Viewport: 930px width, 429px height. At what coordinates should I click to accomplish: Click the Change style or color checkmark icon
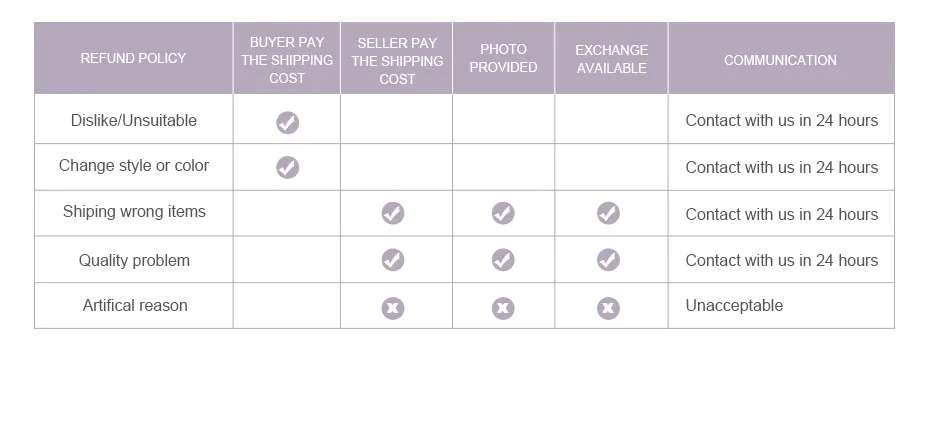[x=288, y=167]
